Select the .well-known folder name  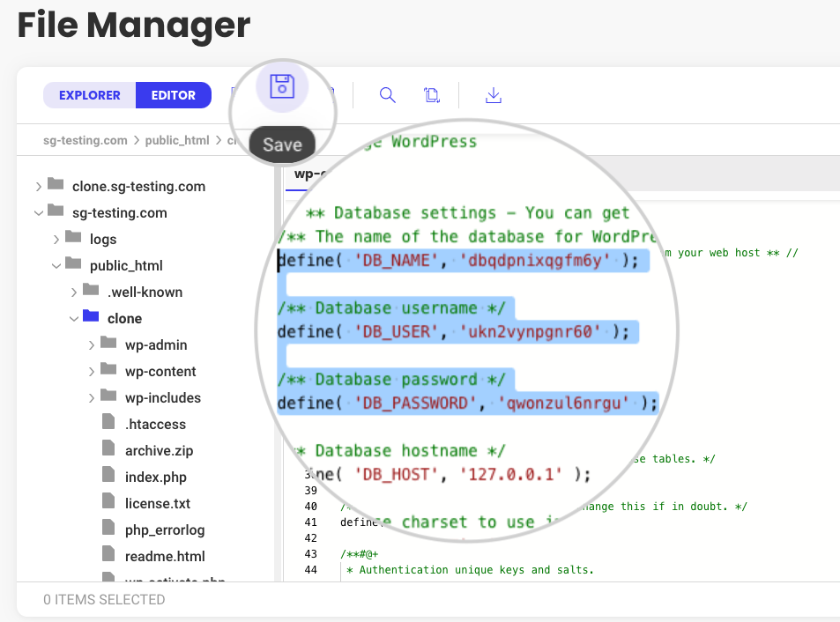[x=145, y=292]
